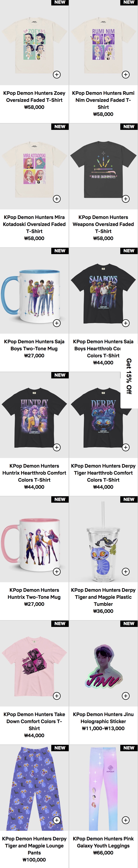Click plus icon on Pink Galaxy Leggings

(x=126, y=820)
